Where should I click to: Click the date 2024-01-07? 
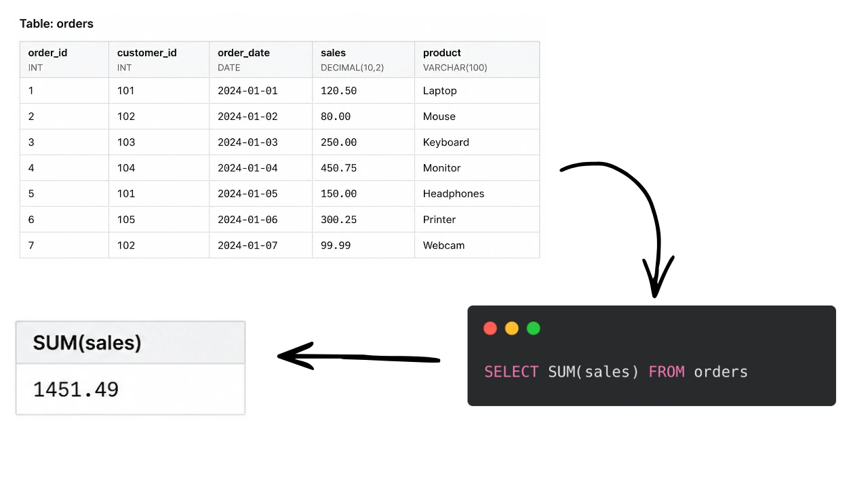coord(248,245)
